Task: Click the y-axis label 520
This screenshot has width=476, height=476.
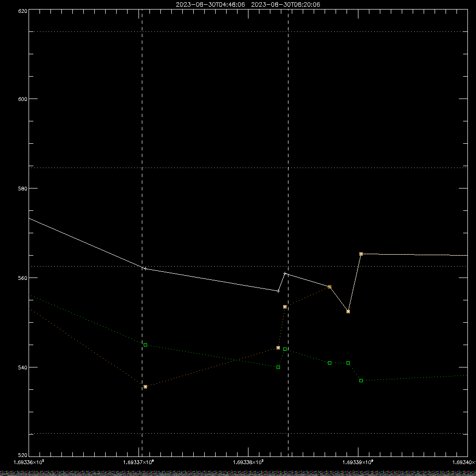Action: pyautogui.click(x=23, y=456)
